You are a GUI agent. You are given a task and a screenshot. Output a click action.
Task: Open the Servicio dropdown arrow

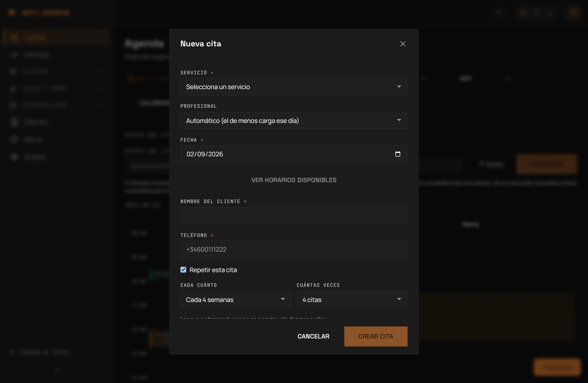pyautogui.click(x=399, y=87)
